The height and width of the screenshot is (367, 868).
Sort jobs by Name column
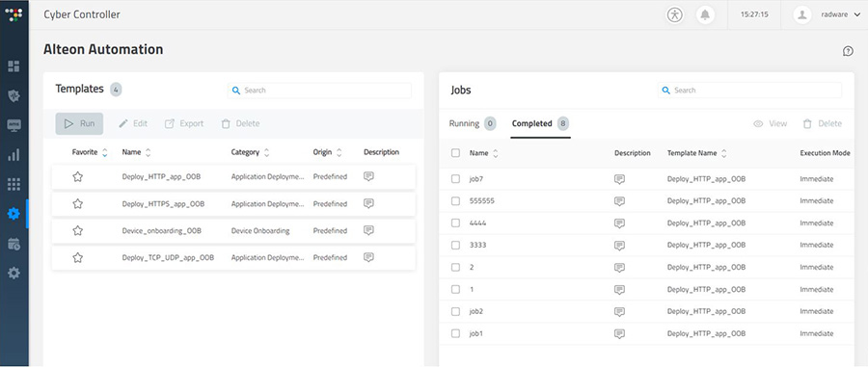pos(495,154)
